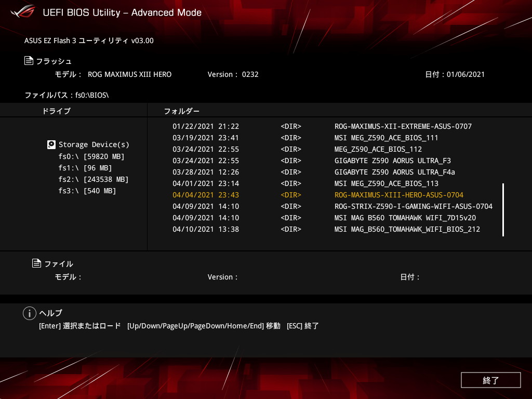Open highlighted folder ROG-MAXIMUS-XIII-HERO-ASUS-0704
This screenshot has height=399, width=532.
point(398,195)
